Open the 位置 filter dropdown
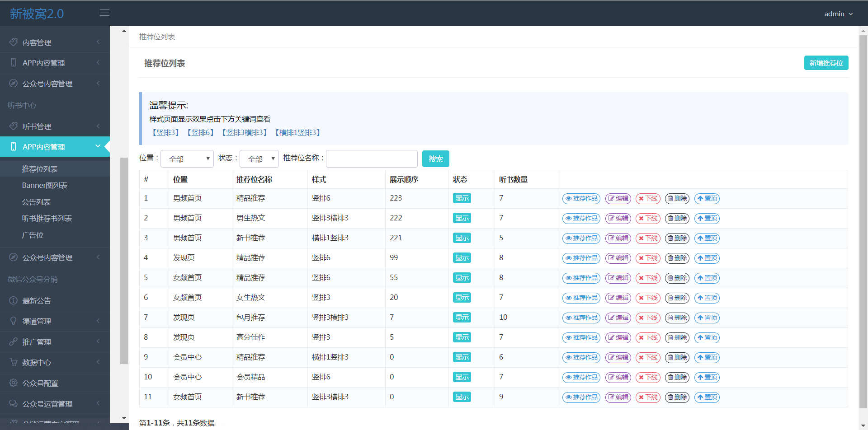Image resolution: width=868 pixels, height=430 pixels. (x=187, y=159)
